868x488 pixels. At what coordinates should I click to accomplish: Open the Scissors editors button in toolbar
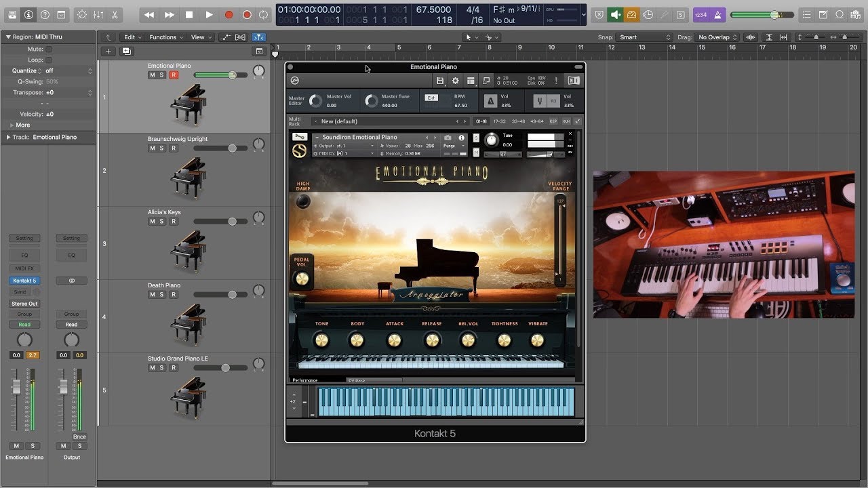point(114,14)
